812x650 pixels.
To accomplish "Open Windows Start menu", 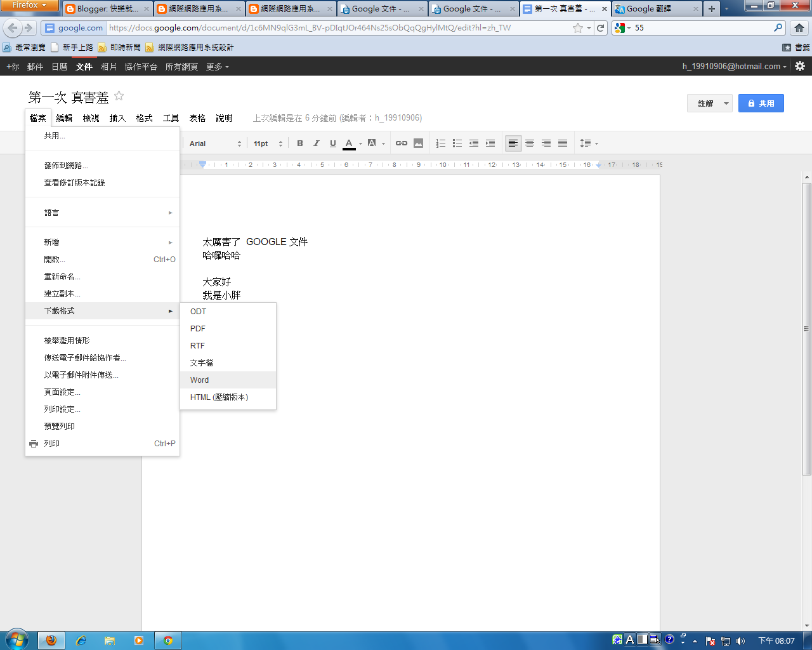I will coord(16,640).
